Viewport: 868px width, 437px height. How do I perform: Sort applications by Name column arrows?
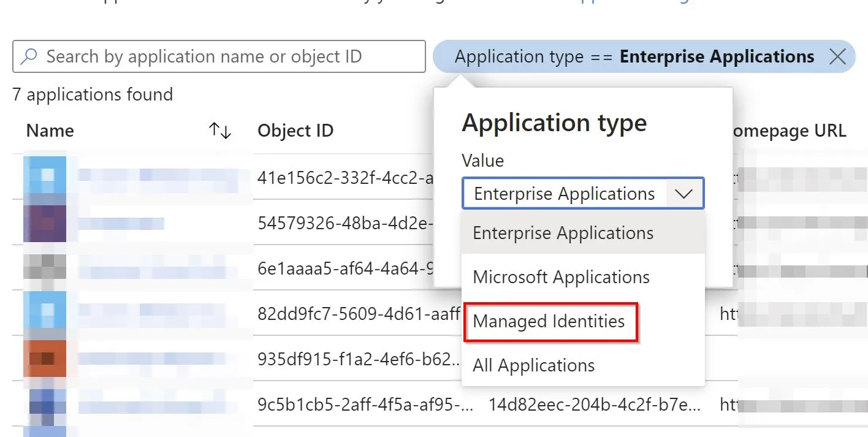[220, 131]
